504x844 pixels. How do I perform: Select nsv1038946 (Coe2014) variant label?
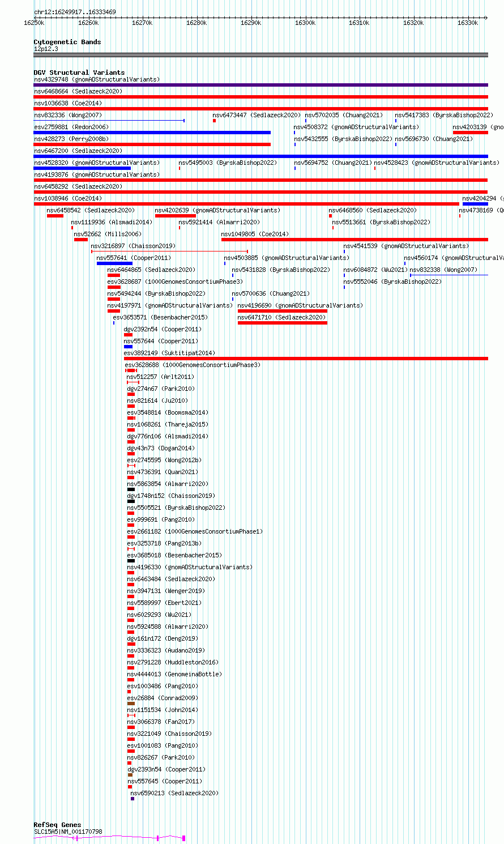pos(68,198)
